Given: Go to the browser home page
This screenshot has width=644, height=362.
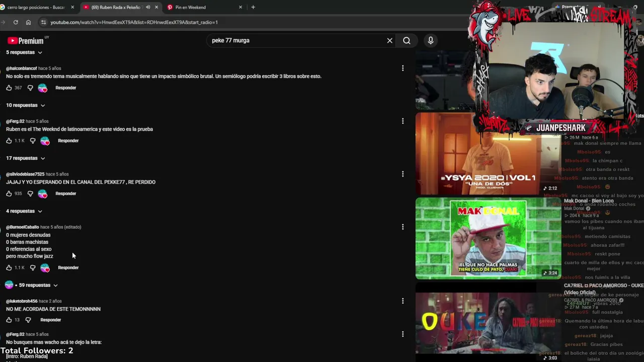Looking at the screenshot, I should point(28,22).
